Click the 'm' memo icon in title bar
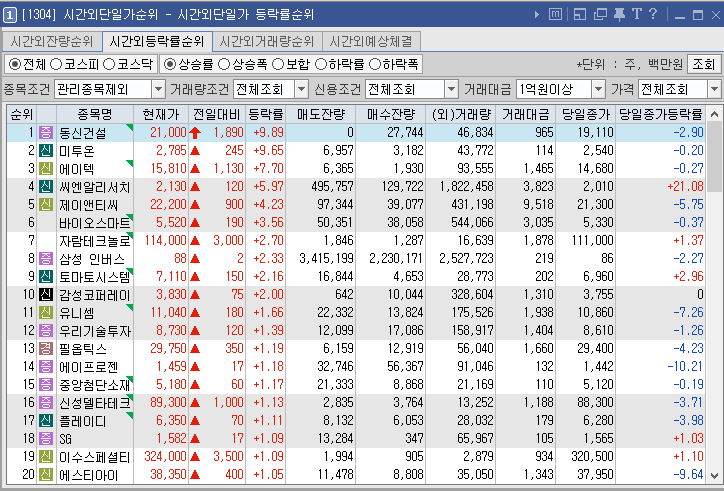724x491 pixels. click(555, 14)
